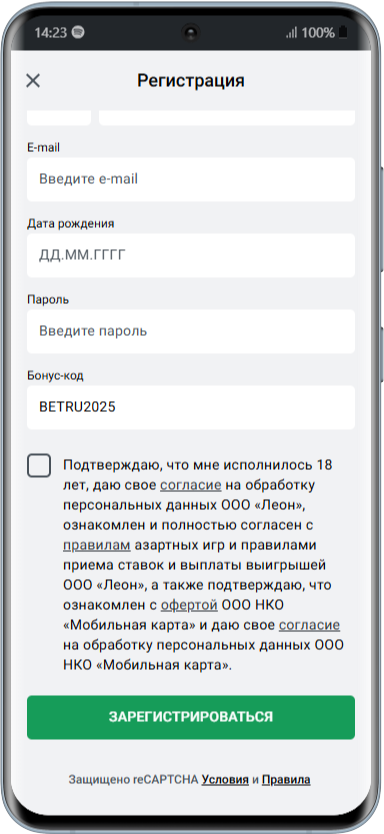Tap the 14:23 clock in status bar
Image resolution: width=384 pixels, height=834 pixels.
(51, 32)
